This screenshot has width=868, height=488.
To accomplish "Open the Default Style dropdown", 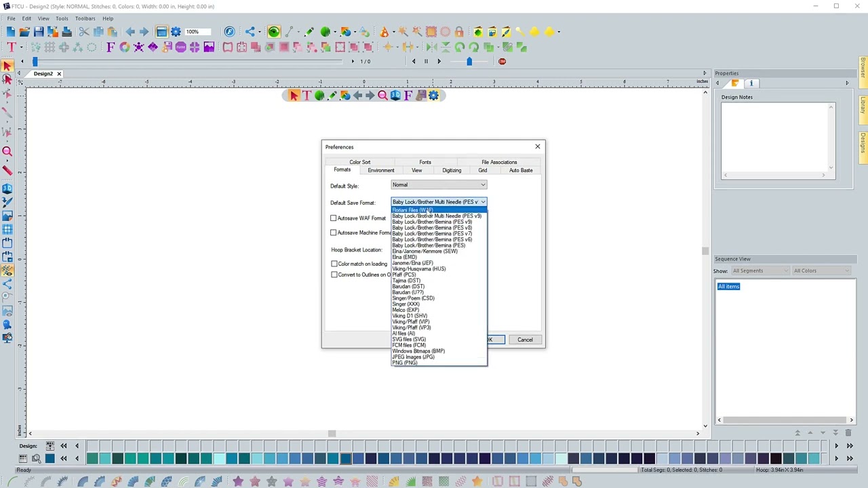I will click(x=439, y=185).
